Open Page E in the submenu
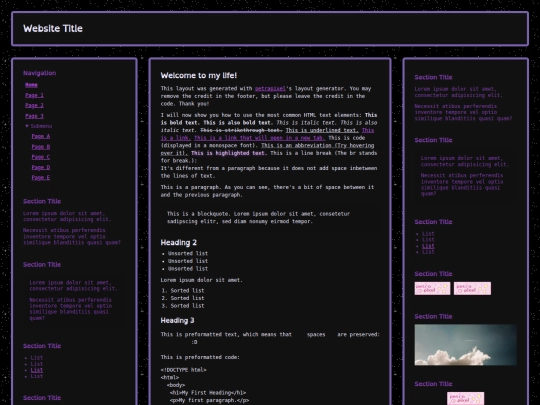Viewport: 540px width, 405px height. tap(41, 178)
